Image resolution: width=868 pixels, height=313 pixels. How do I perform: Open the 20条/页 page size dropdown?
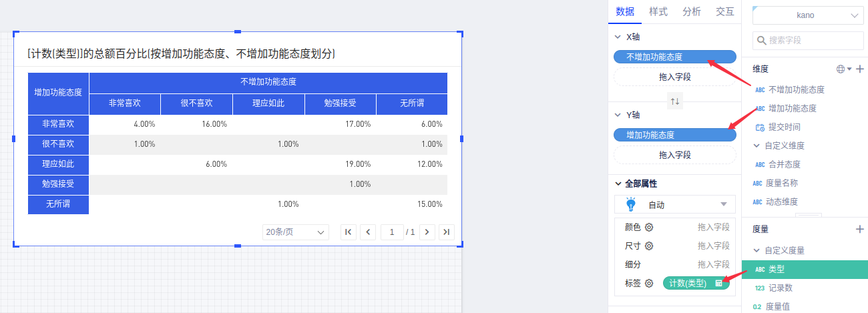click(296, 232)
